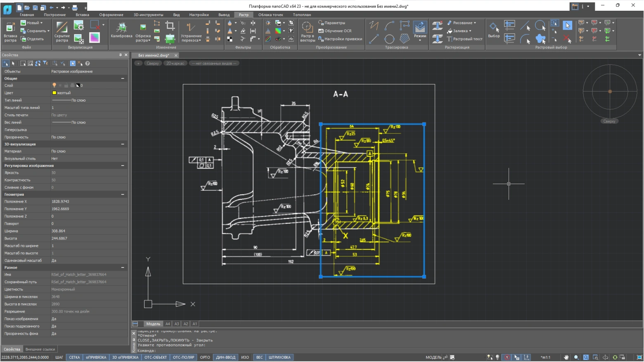Collapse the Геометрия properties section
Viewport: 644px width, 362px height.
[123, 194]
